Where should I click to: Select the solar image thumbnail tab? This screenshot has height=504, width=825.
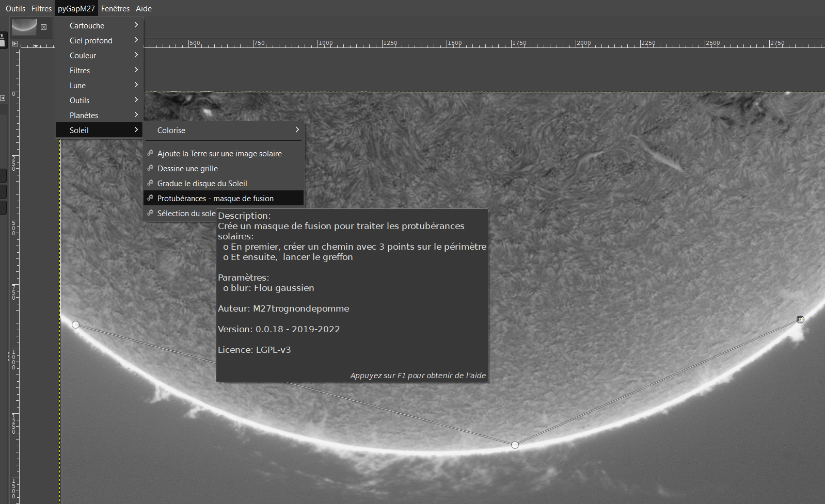tap(24, 27)
